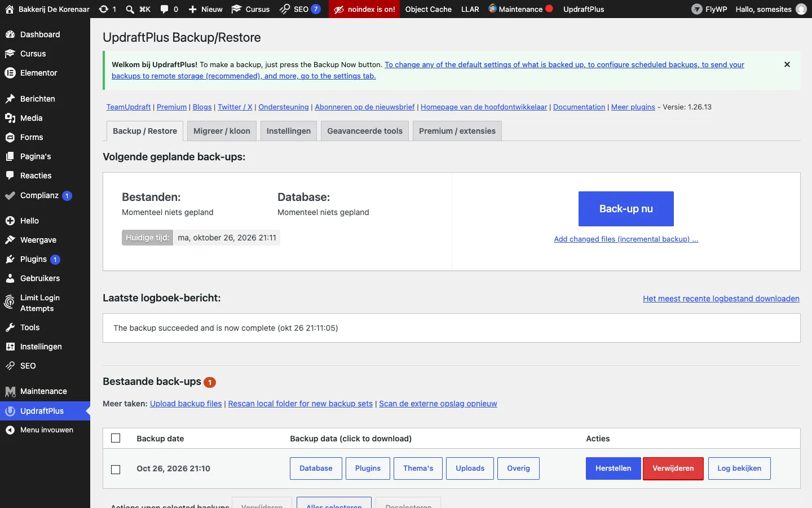Screen dimensions: 812x508
Task: Download the Database backup data
Action: point(316,468)
